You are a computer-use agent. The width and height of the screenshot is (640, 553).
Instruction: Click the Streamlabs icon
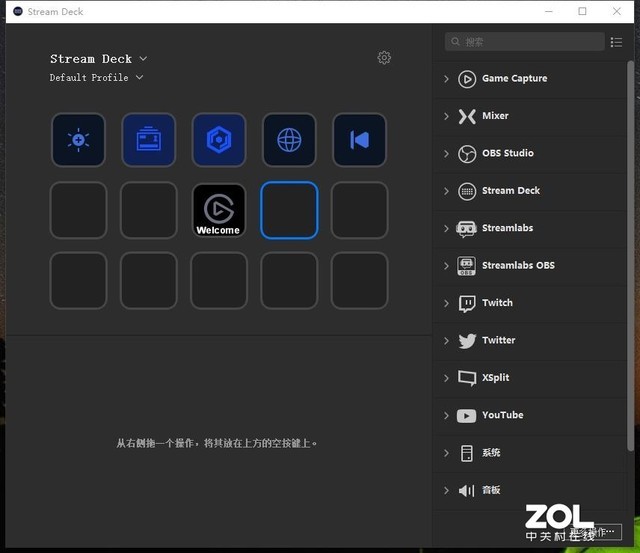[467, 229]
